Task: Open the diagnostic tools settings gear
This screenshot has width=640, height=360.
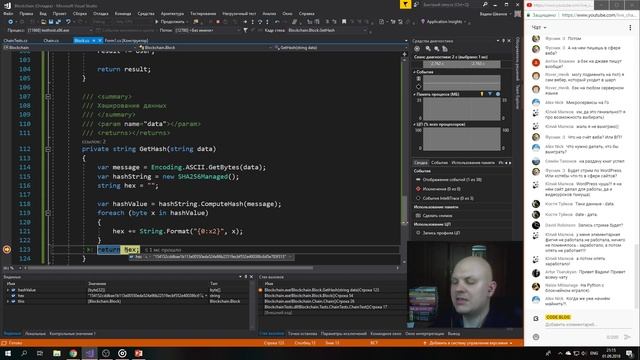Action: click(417, 49)
